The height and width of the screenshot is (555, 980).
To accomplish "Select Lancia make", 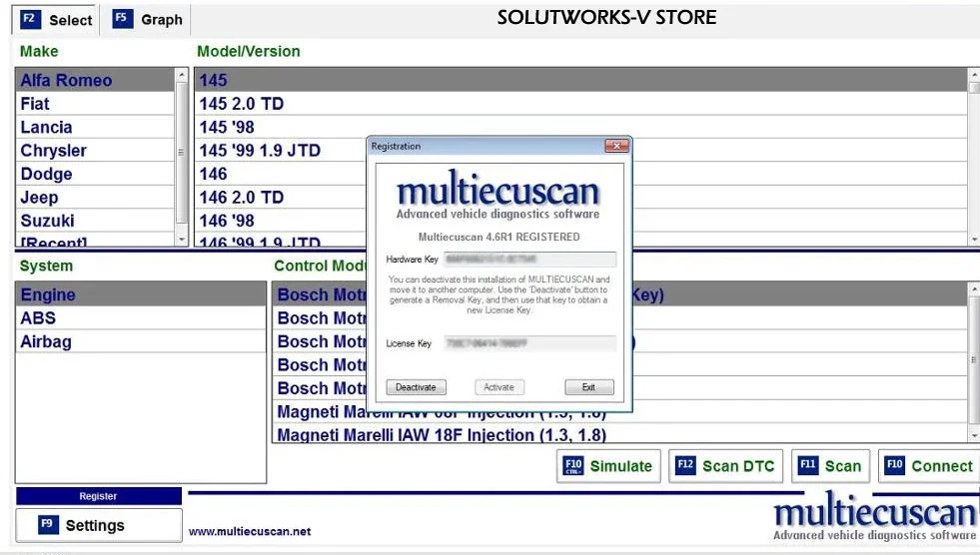I will pos(94,127).
